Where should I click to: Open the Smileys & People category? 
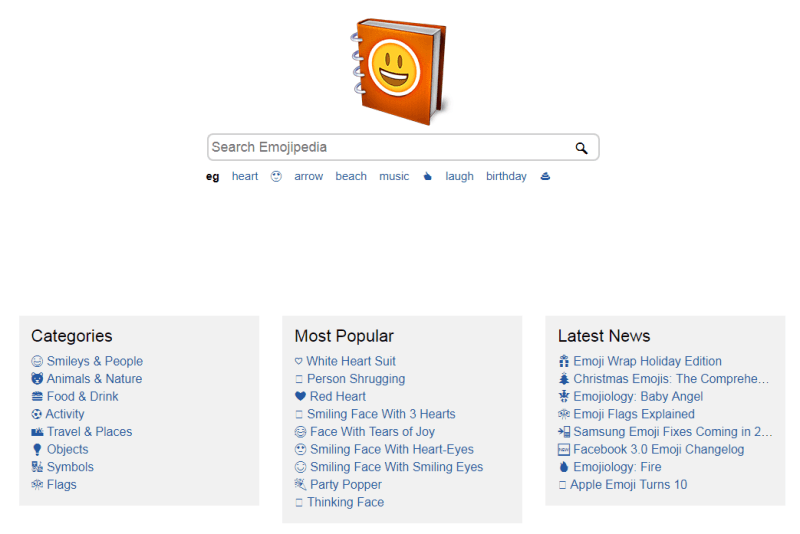pyautogui.click(x=95, y=361)
